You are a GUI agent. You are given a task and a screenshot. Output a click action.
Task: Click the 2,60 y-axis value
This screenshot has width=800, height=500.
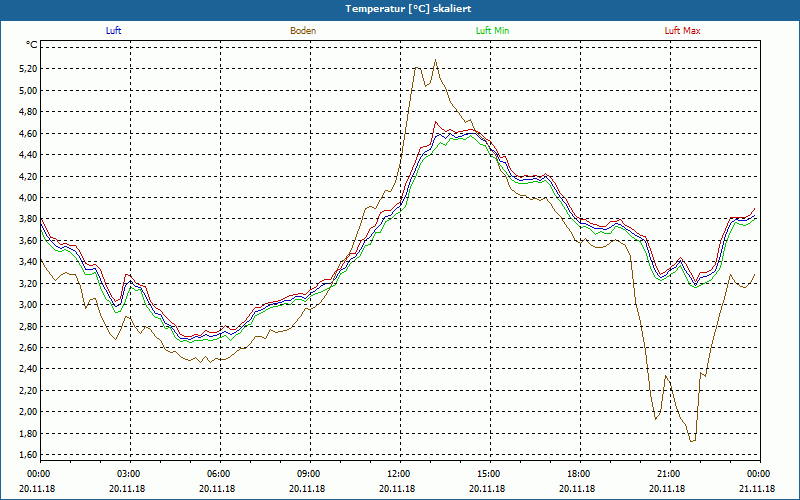(29, 347)
